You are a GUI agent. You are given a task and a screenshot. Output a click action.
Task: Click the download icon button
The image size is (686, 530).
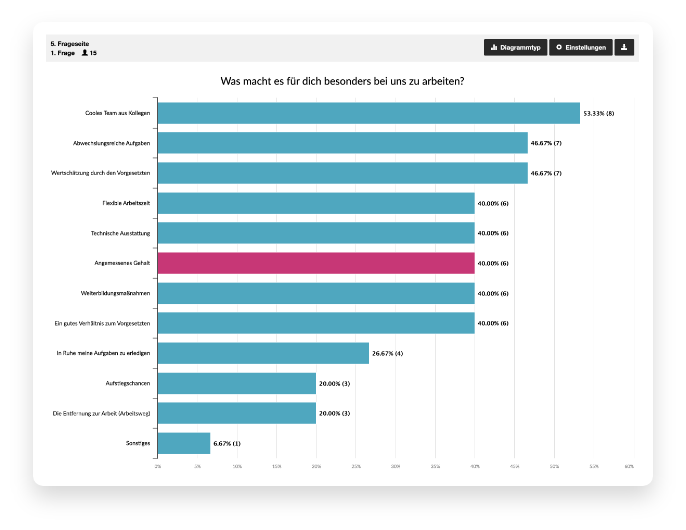(x=624, y=47)
